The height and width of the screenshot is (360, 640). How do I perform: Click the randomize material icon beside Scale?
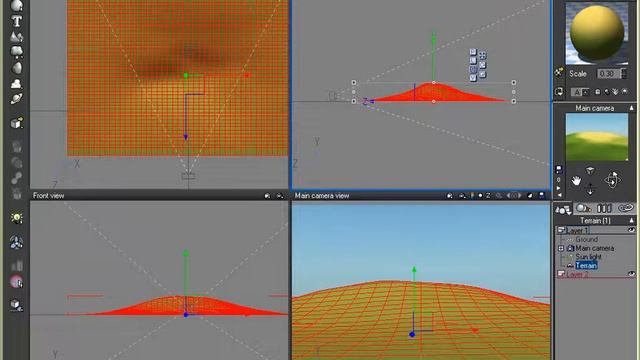(559, 73)
